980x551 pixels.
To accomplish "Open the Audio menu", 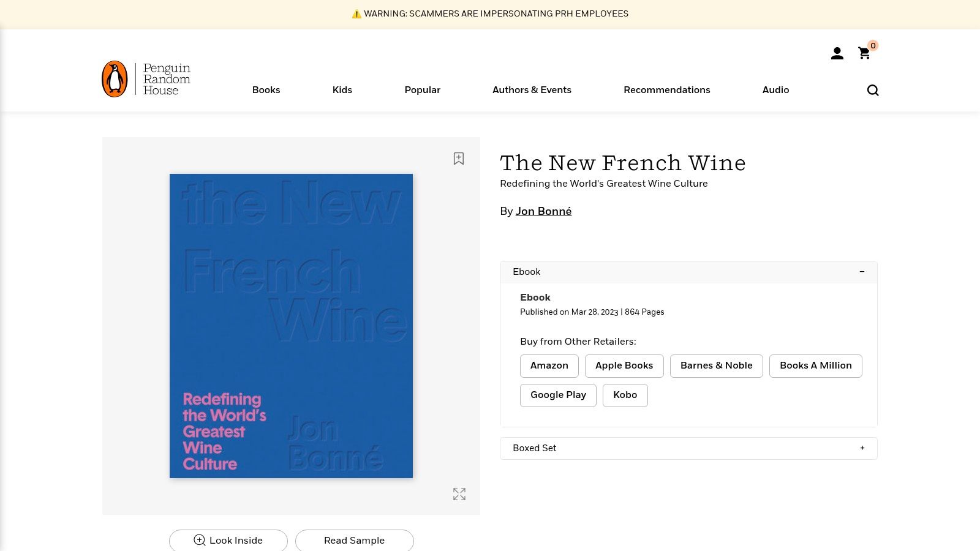I will (775, 90).
